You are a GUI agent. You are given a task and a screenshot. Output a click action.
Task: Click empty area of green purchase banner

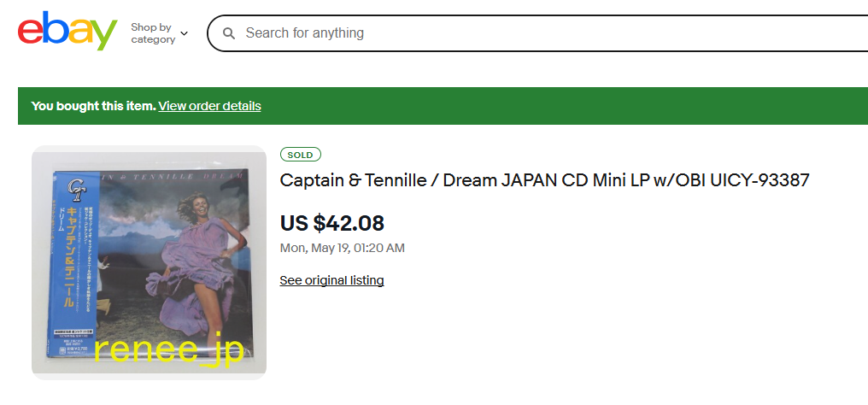pyautogui.click(x=555, y=106)
